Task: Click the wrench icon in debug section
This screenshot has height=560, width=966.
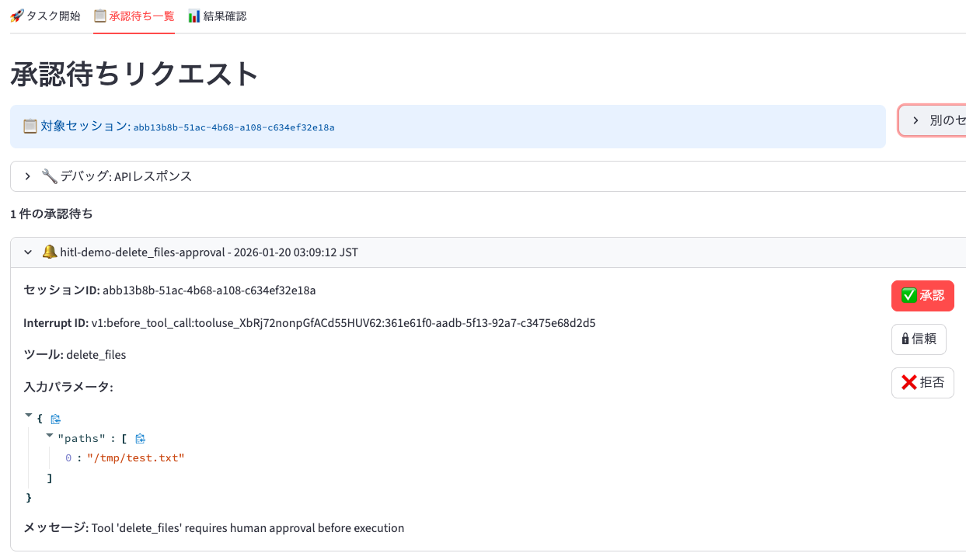Action: pyautogui.click(x=50, y=176)
